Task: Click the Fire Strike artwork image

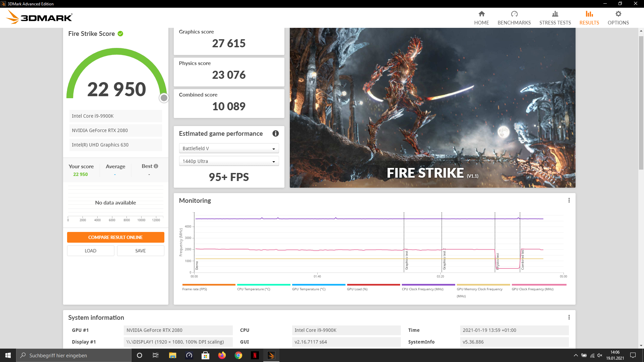Action: pos(432,108)
